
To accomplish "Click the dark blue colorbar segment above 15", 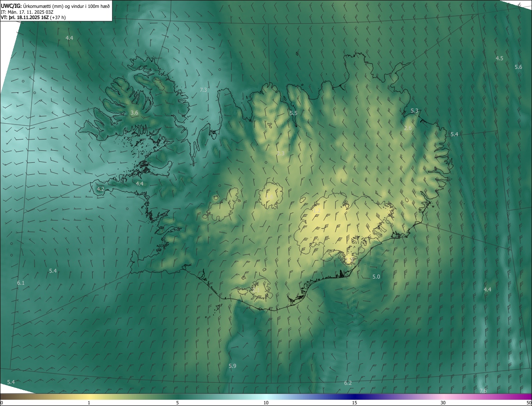I will pos(355,396).
